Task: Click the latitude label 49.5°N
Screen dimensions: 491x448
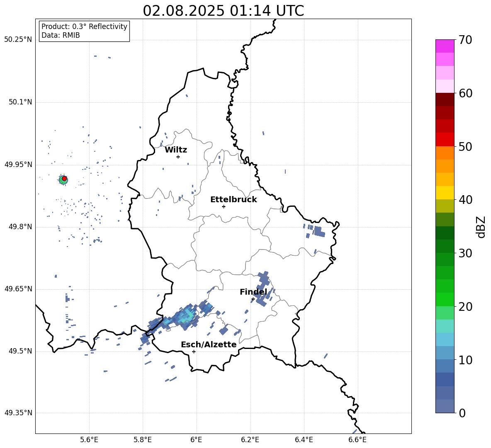Action: [20, 351]
